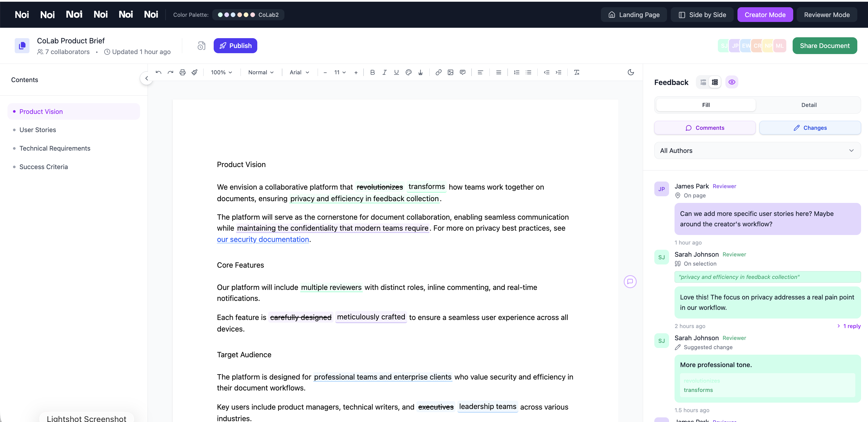Screen dimensions: 868x422
Task: Click James Park's JP avatar in feedback
Action: click(x=662, y=189)
